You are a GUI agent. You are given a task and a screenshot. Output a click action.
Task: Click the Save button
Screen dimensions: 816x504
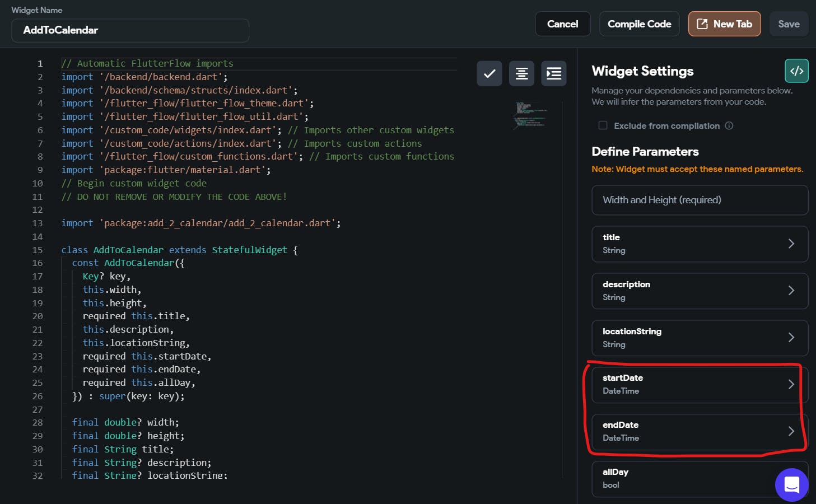788,24
